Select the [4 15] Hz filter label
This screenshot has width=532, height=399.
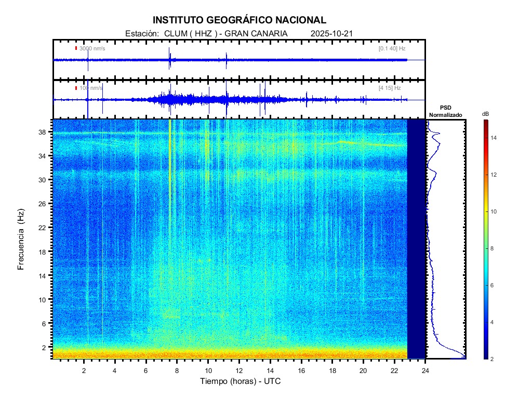[390, 88]
